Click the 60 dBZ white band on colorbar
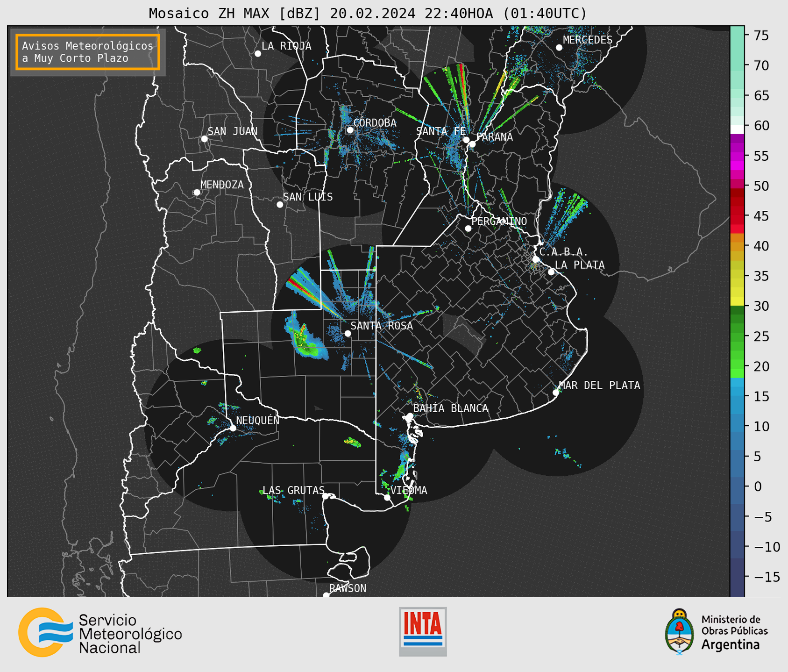Viewport: 788px width, 672px height. 737,129
